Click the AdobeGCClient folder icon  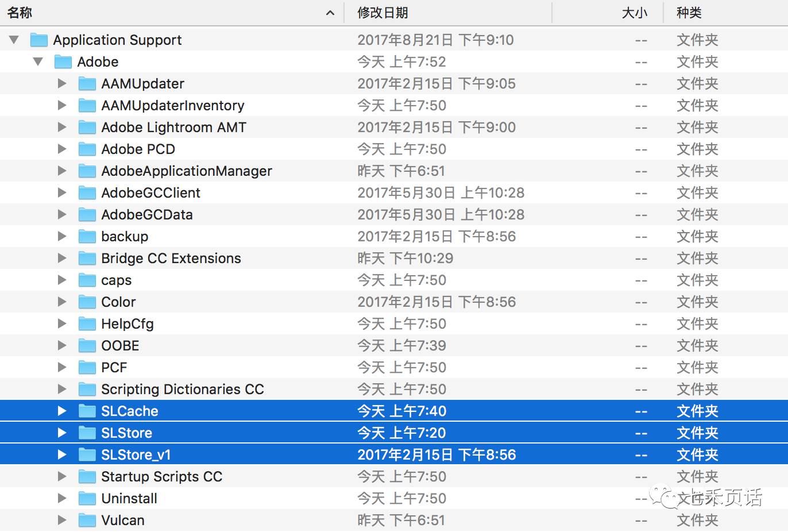click(87, 192)
